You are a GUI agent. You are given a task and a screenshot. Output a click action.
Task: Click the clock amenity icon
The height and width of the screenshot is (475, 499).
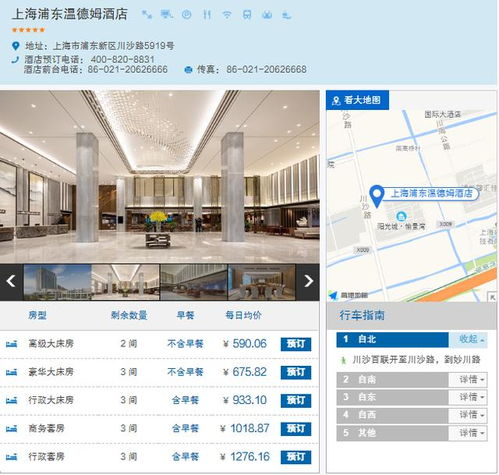click(x=187, y=14)
